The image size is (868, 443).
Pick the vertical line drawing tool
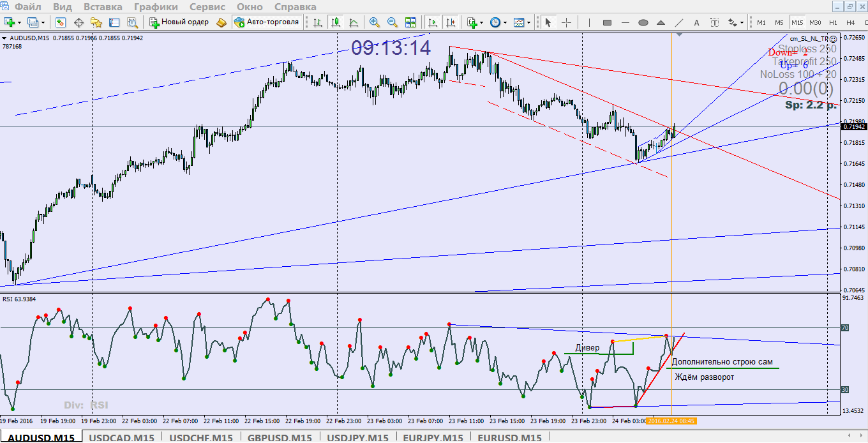tap(589, 22)
